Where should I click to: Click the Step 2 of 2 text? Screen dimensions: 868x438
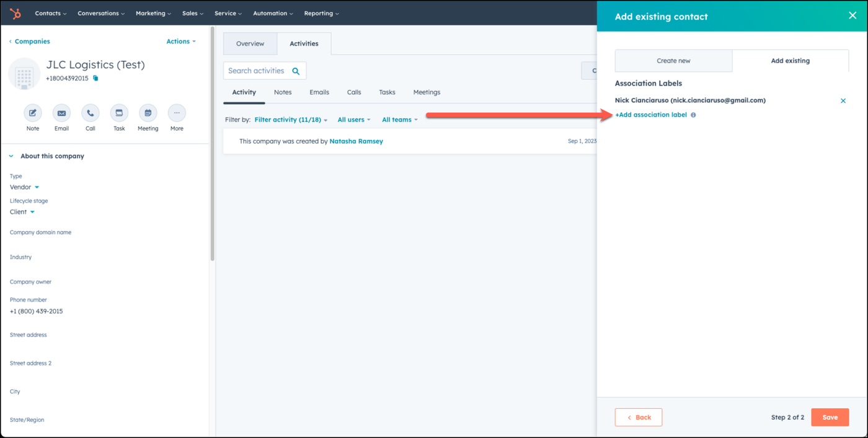coord(787,418)
